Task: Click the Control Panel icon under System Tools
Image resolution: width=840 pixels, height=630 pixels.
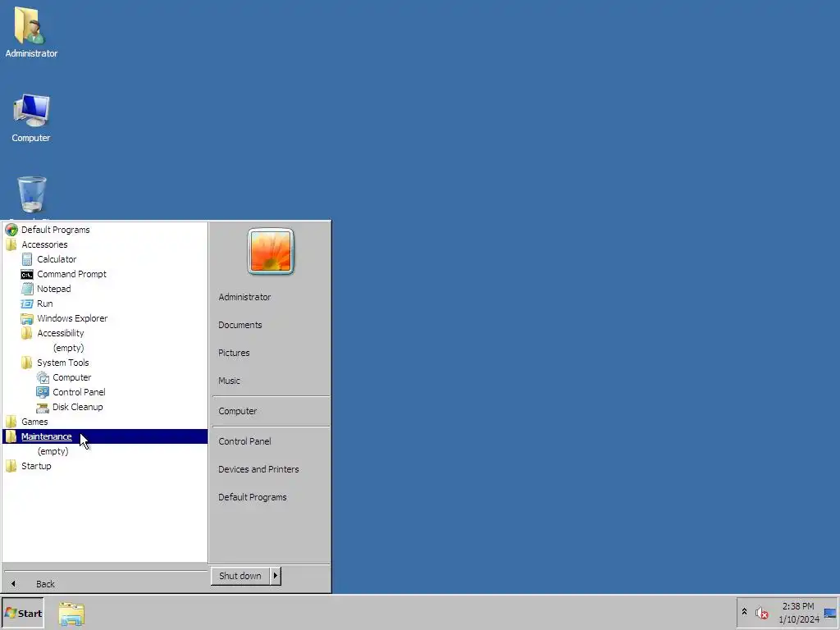Action: pyautogui.click(x=43, y=392)
